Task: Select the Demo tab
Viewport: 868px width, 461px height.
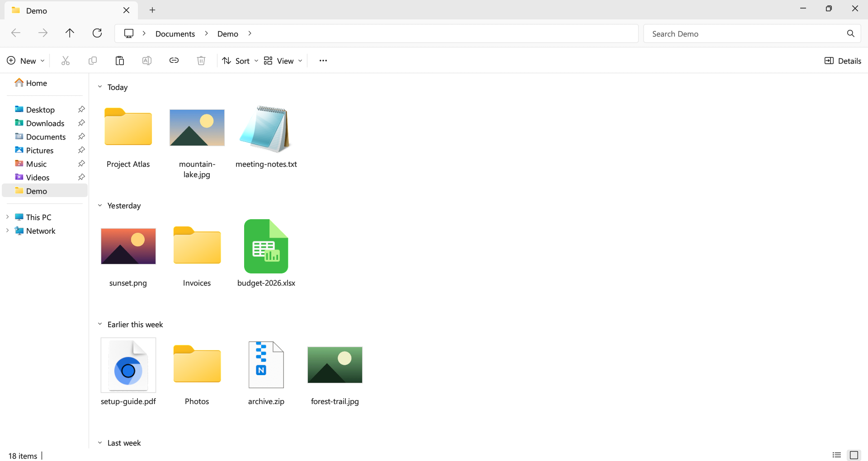Action: 71,10
